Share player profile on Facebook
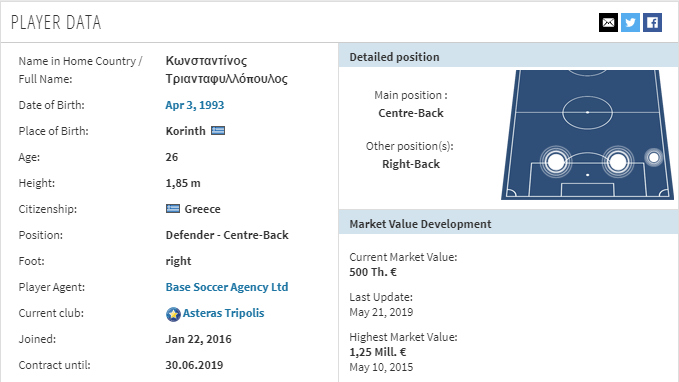Image resolution: width=679 pixels, height=382 pixels. point(653,23)
